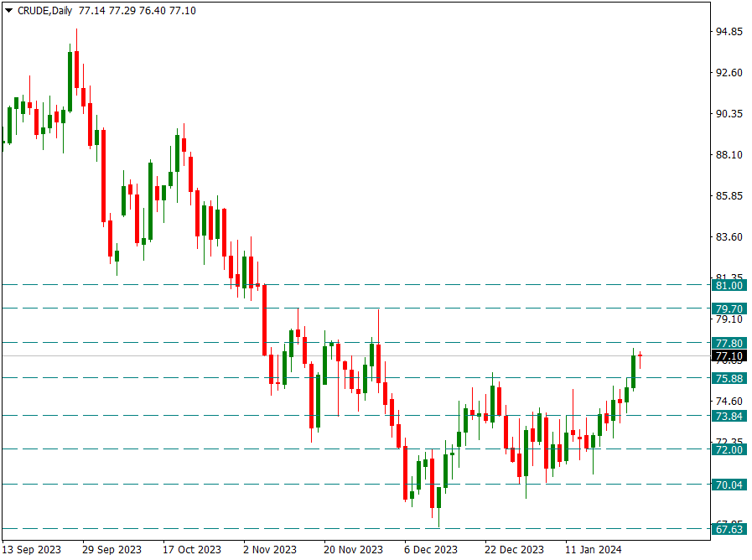Click the 74.60 price scale label
This screenshot has height=560, width=752.
point(729,402)
